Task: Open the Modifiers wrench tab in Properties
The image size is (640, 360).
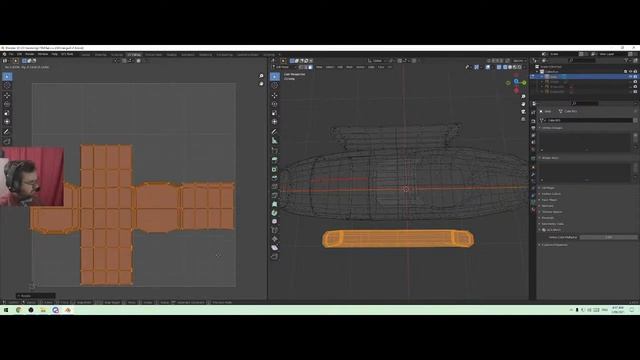Action: pyautogui.click(x=533, y=174)
